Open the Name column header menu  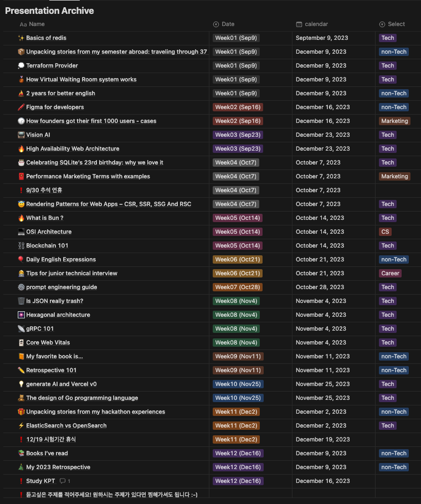pos(32,24)
